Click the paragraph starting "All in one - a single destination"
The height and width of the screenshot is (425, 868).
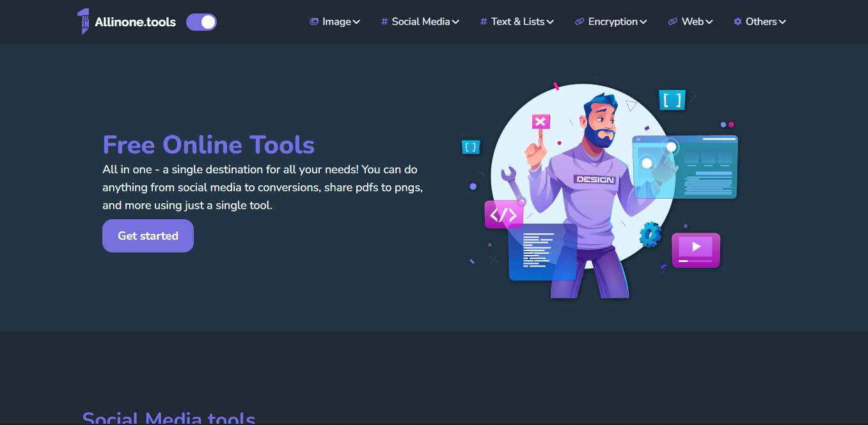pos(263,188)
